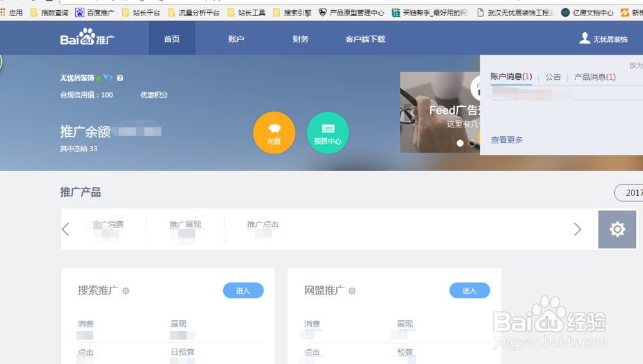Viewport: 643px width, 364px height.
Task: Open metrics settings gear button
Action: click(617, 230)
